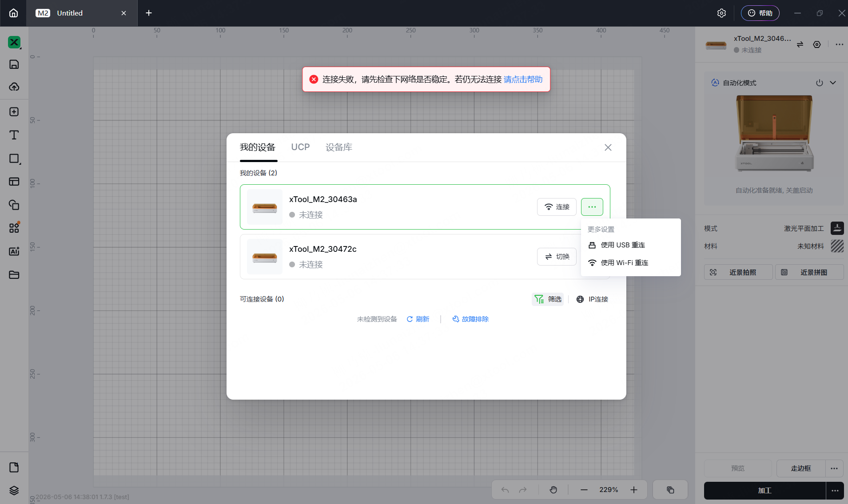This screenshot has width=848, height=504.
Task: Open the project folder icon
Action: (14, 274)
